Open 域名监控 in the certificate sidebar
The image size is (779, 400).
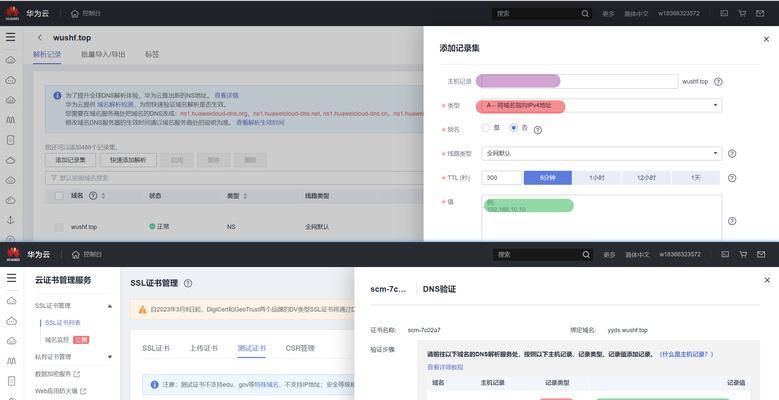pyautogui.click(x=57, y=340)
